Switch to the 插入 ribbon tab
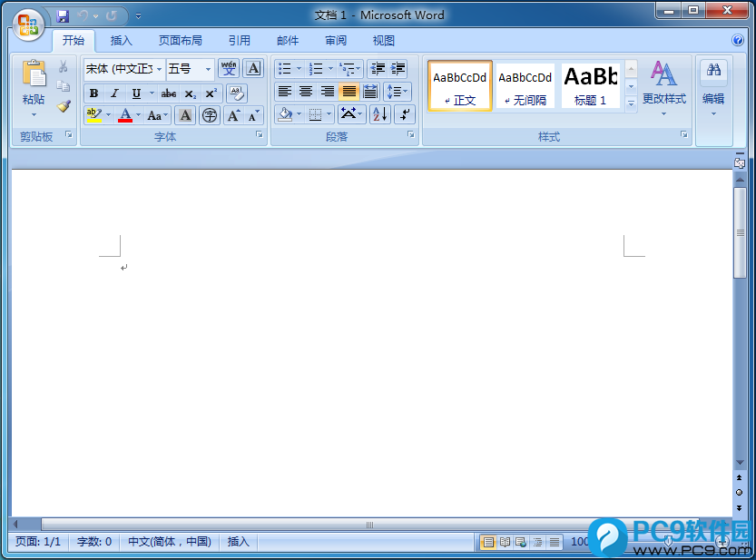Screen dimensions: 756x560 (x=121, y=41)
